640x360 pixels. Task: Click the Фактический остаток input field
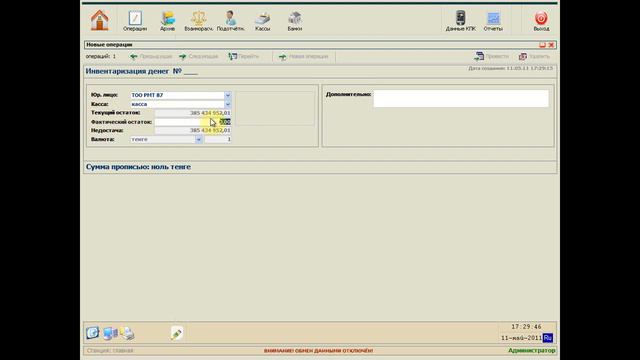[x=193, y=122]
